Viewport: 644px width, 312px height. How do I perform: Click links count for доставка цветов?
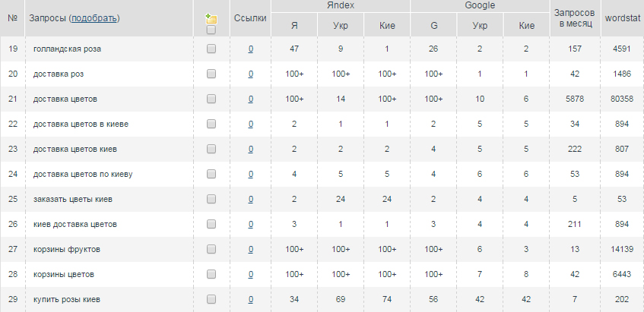click(x=251, y=99)
